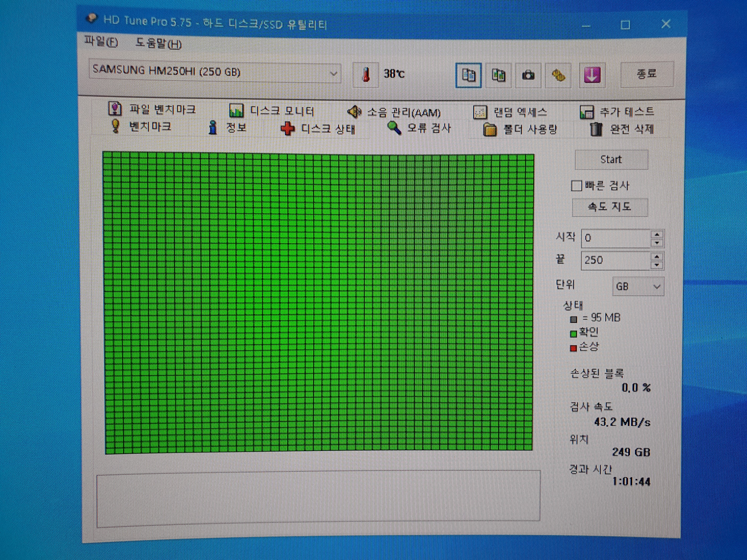Screen dimensions: 747x560
Task: Close the HD Tune Pro window
Action: (x=666, y=24)
